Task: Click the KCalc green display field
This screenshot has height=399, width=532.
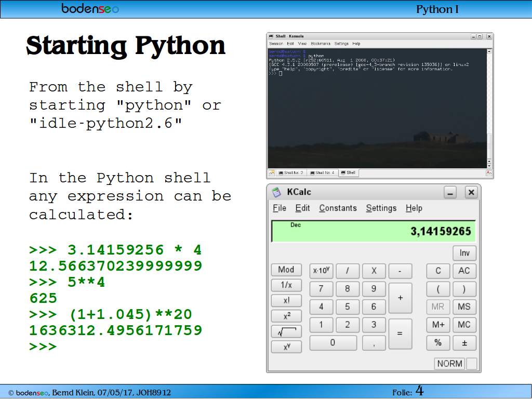Action: [x=374, y=231]
